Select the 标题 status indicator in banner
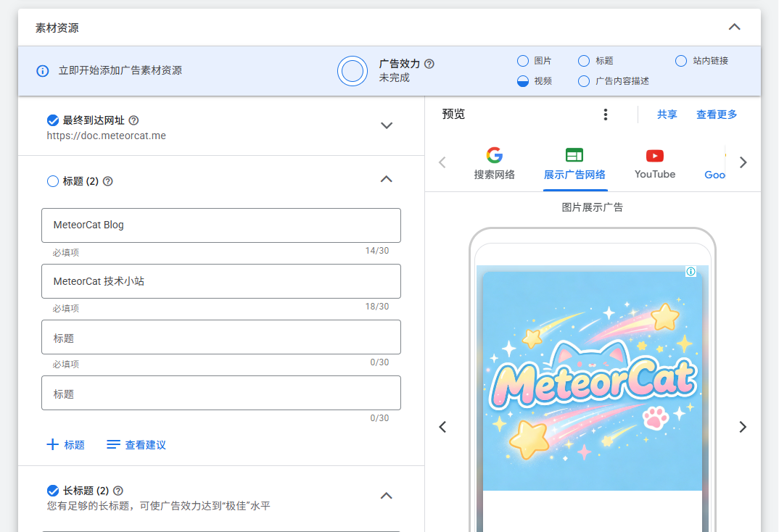This screenshot has width=779, height=532. pyautogui.click(x=584, y=61)
